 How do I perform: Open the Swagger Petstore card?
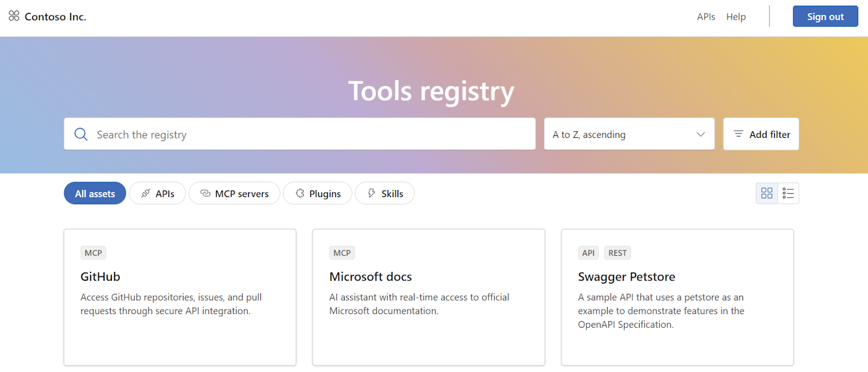(677, 297)
